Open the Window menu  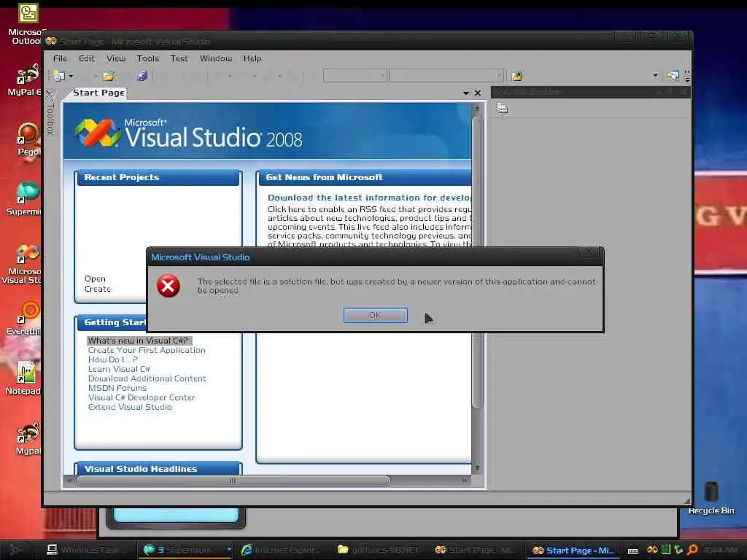[x=216, y=58]
